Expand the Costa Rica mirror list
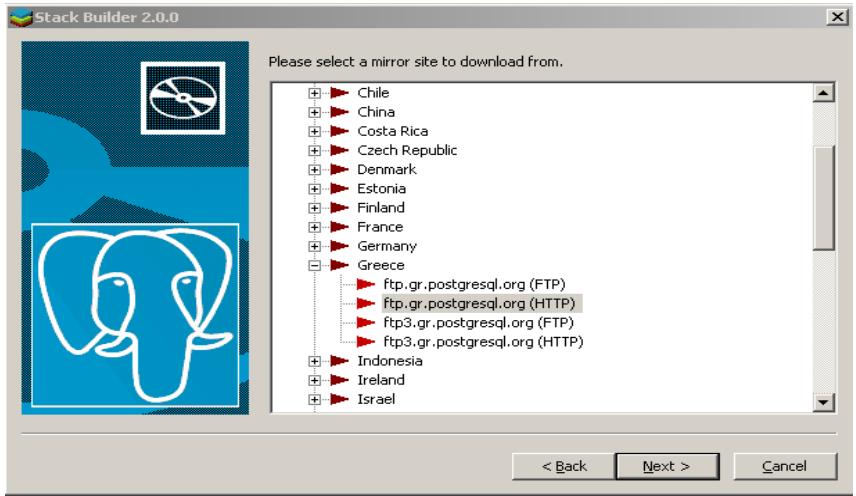 click(x=314, y=132)
